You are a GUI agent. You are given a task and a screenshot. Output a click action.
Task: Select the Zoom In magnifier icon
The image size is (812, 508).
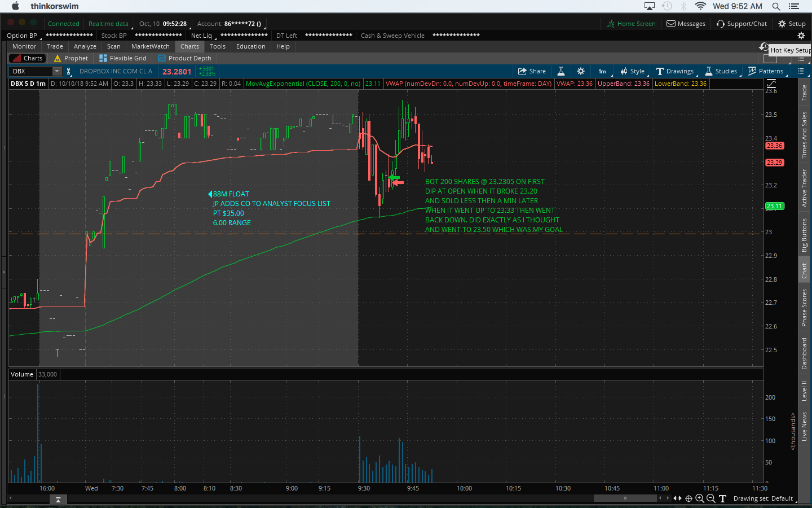pos(700,498)
